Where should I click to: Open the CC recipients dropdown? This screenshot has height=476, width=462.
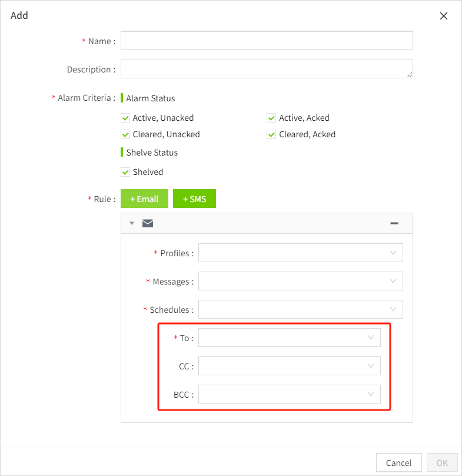click(x=289, y=366)
